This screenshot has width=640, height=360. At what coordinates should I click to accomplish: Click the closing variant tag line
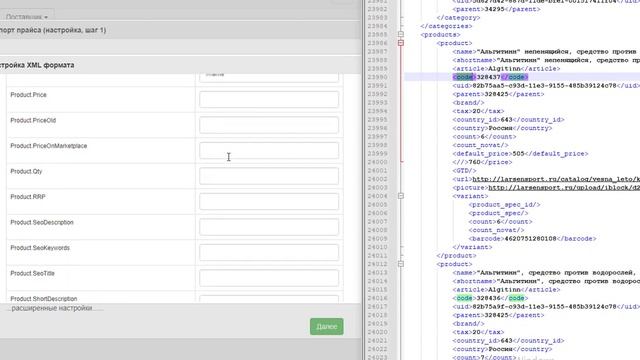tap(472, 247)
